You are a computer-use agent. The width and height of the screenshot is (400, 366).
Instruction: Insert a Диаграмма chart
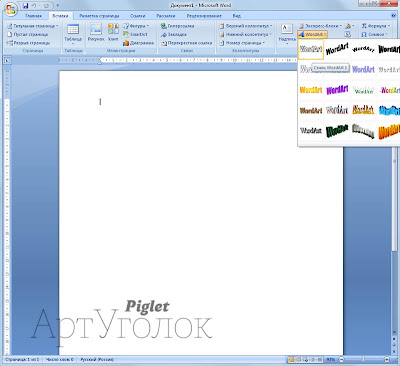point(138,43)
